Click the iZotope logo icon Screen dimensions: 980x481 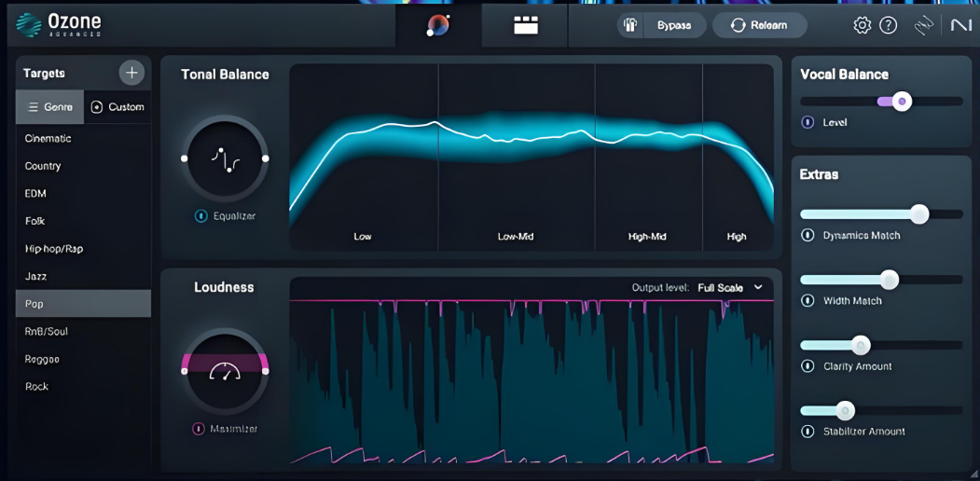pos(924,25)
